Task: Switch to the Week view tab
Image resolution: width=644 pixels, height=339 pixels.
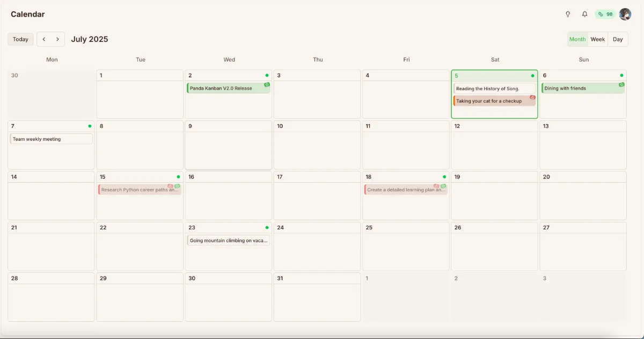Action: coord(597,39)
